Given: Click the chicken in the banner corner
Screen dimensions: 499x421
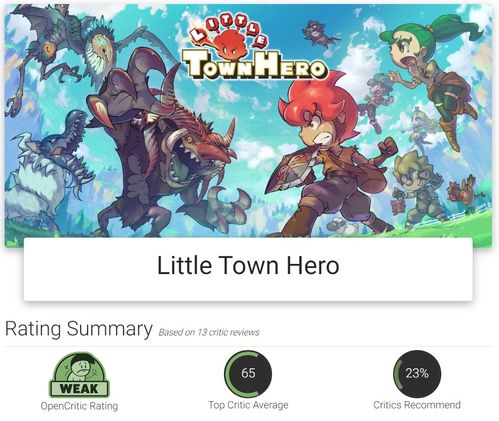Looking at the screenshot, I should (462, 192).
